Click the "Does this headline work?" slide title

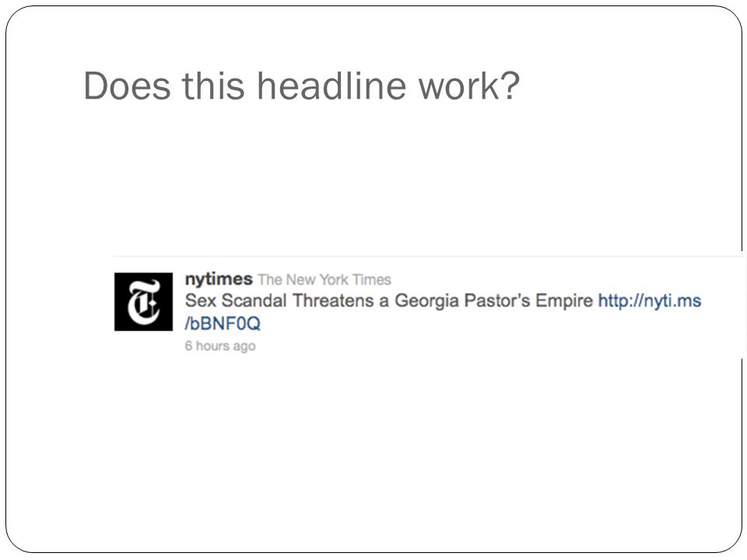coord(302,86)
